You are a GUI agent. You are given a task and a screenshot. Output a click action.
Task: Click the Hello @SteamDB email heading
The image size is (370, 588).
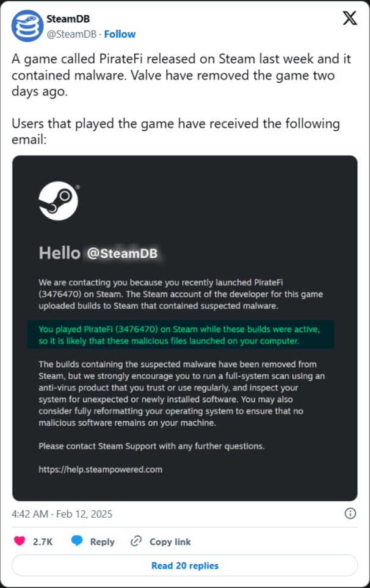98,253
